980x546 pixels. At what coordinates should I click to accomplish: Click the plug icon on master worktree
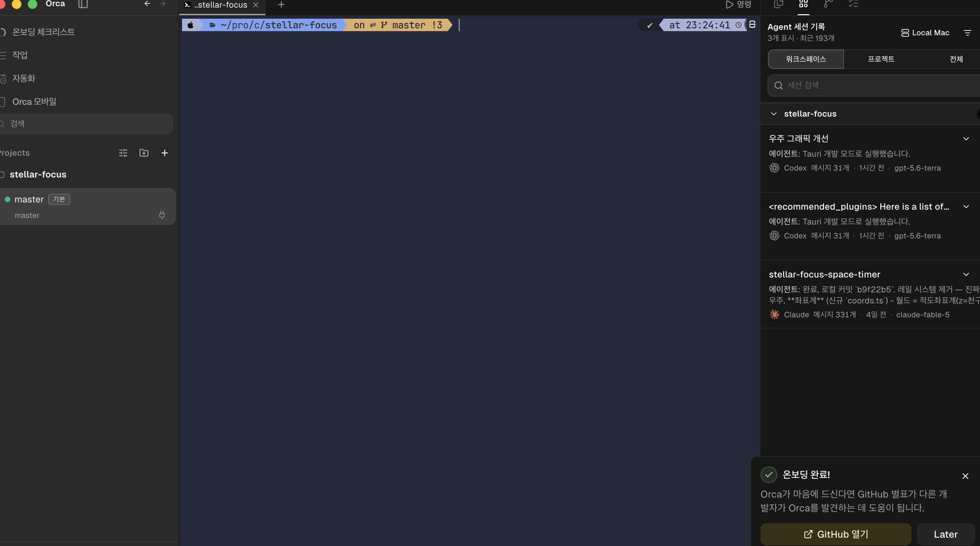(x=162, y=215)
